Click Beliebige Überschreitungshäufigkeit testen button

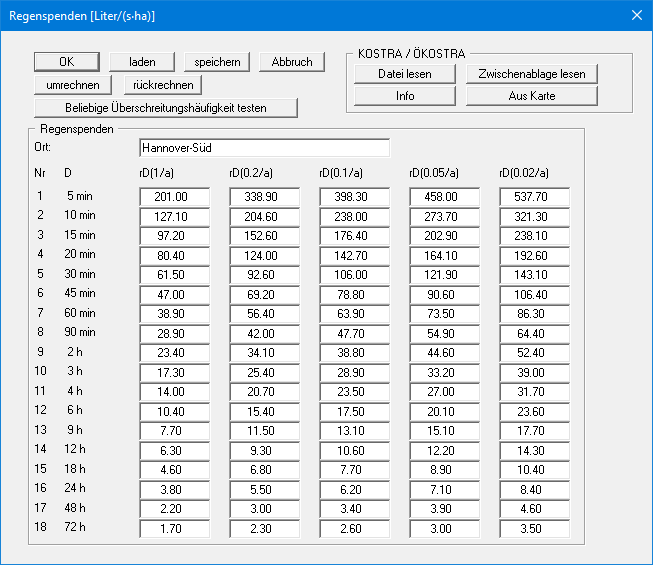(x=165, y=107)
